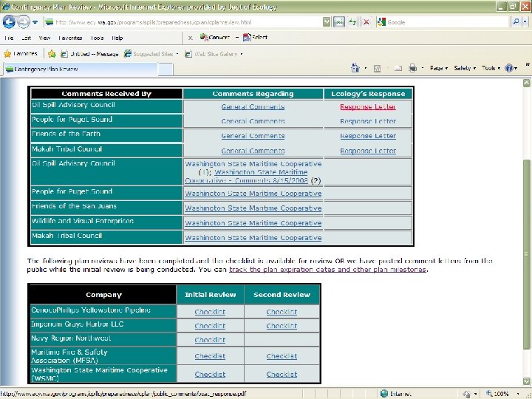Go back with the browser Back arrow
Image resolution: width=532 pixels, height=399 pixels.
[x=9, y=22]
